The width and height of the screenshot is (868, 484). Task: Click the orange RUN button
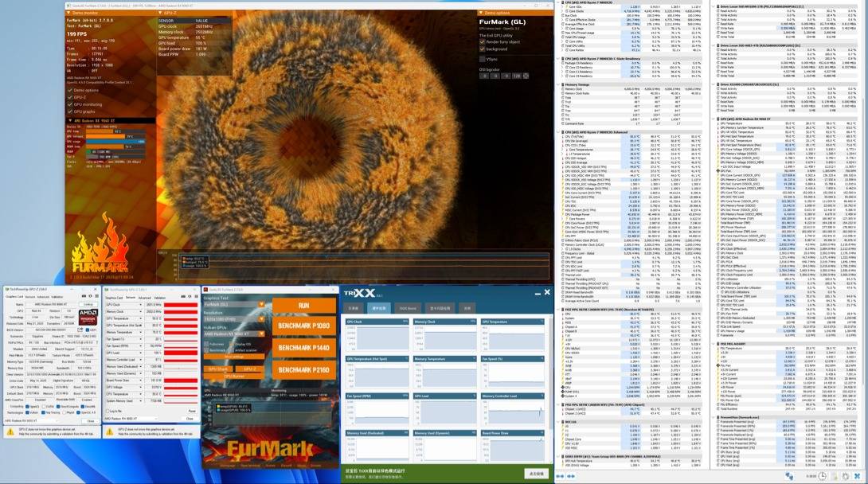coord(304,306)
